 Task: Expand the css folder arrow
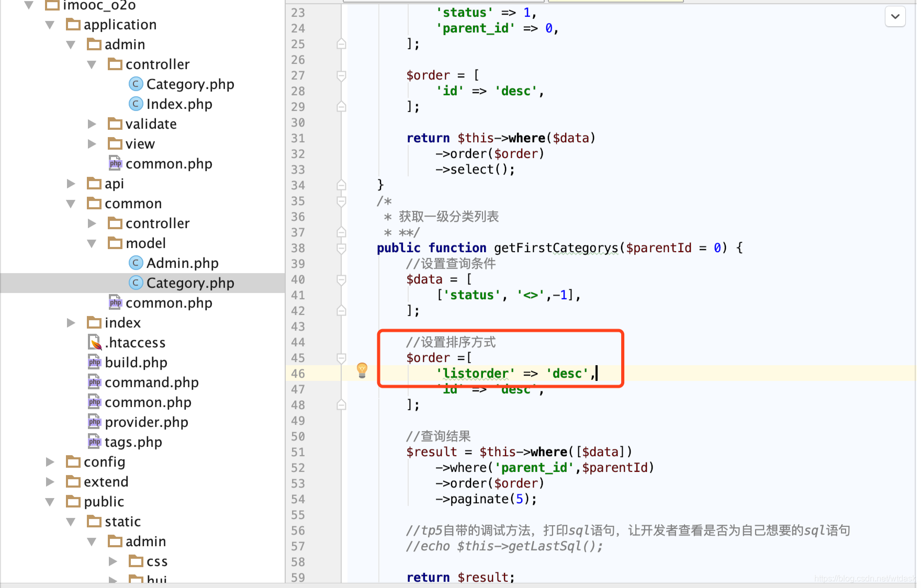click(113, 561)
